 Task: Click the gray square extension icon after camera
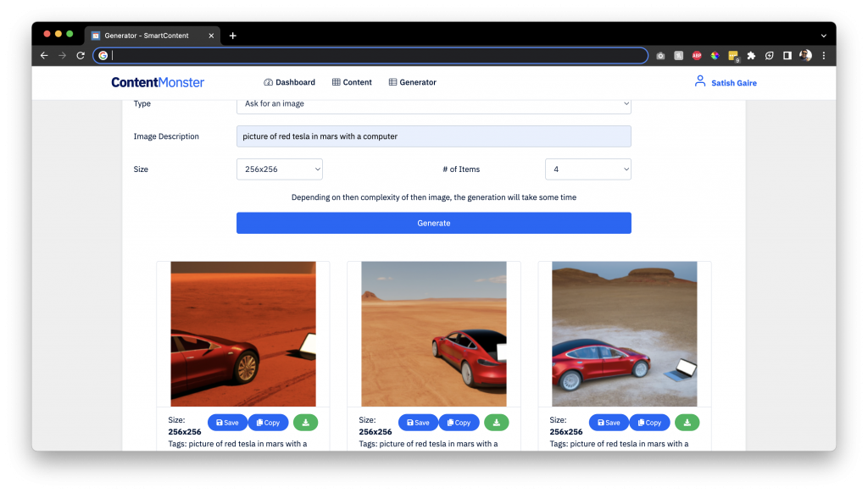[679, 55]
